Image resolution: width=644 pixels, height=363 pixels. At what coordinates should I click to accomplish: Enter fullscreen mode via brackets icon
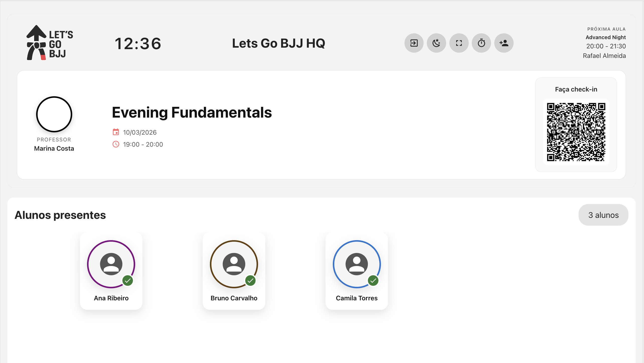[459, 43]
